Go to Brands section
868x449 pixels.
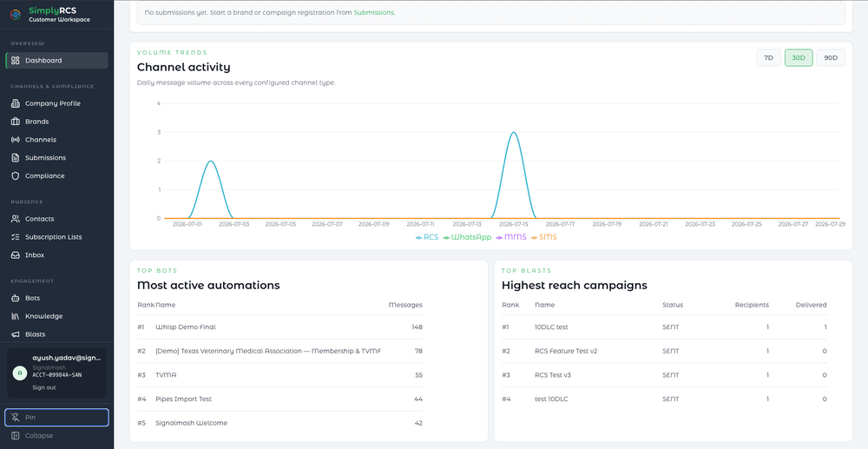[56, 122]
